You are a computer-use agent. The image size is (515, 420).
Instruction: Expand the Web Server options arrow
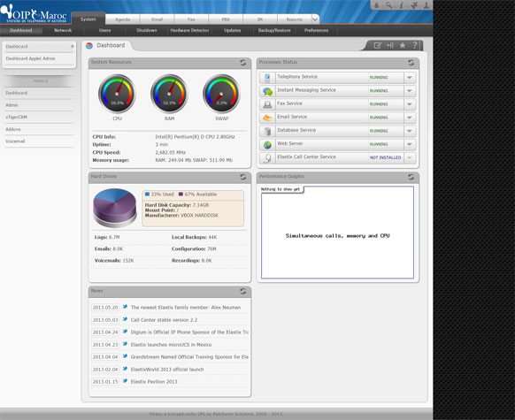click(x=410, y=144)
